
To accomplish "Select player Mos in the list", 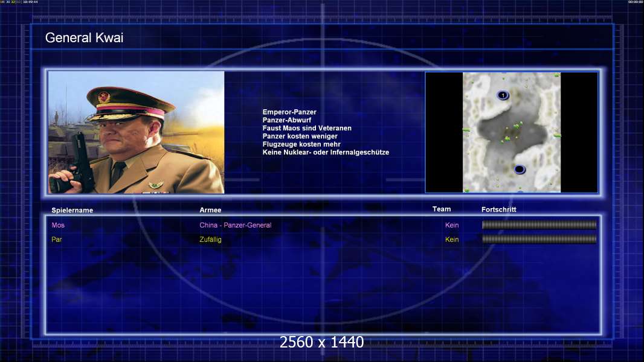I will [x=58, y=225].
